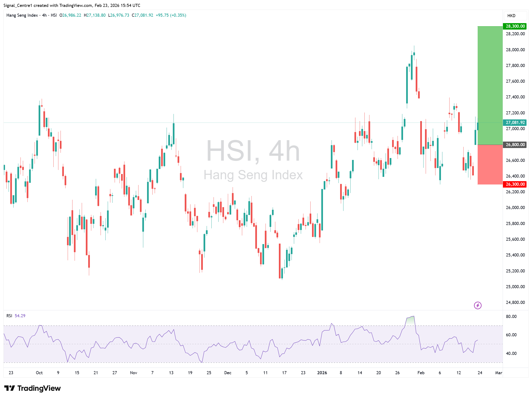Open the HKD currency selector
Screen dimensions: 532x399
515,16
